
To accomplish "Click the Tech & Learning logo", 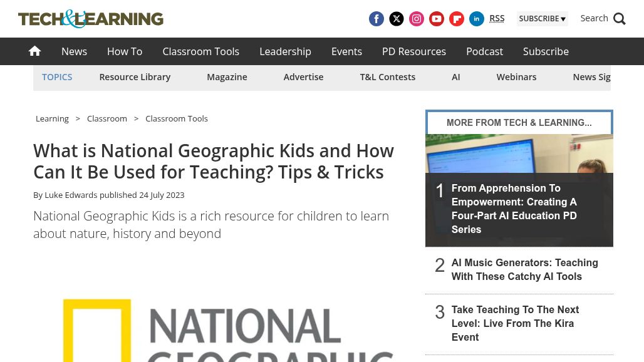I will [x=90, y=19].
